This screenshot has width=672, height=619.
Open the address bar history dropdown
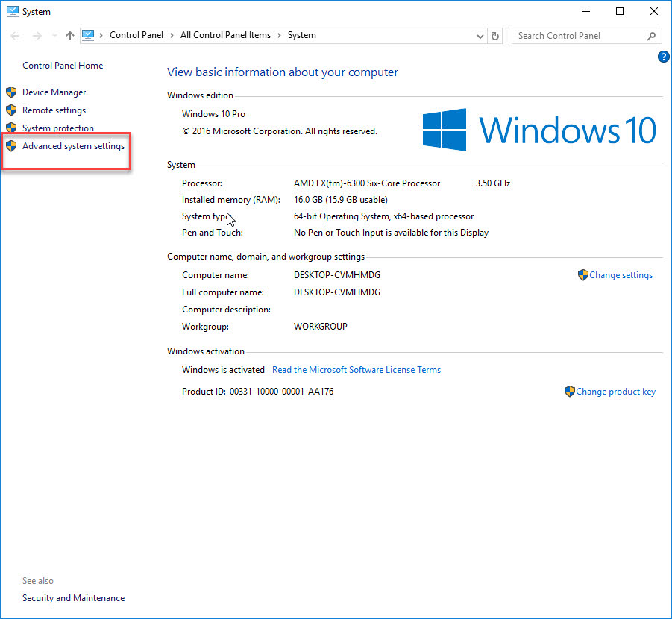[x=480, y=35]
